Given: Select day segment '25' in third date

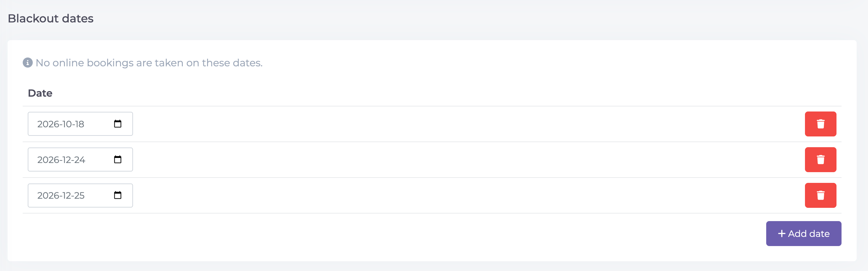Looking at the screenshot, I should 79,196.
